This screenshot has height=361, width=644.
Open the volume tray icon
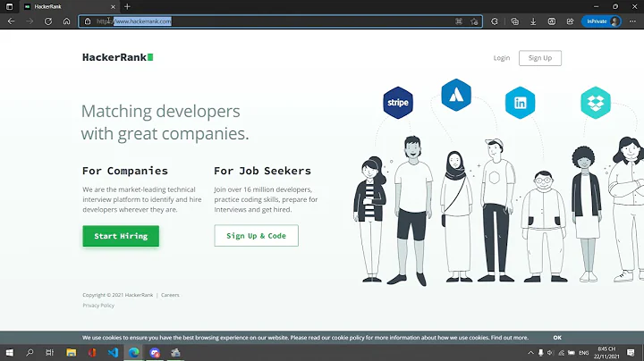(x=550, y=353)
